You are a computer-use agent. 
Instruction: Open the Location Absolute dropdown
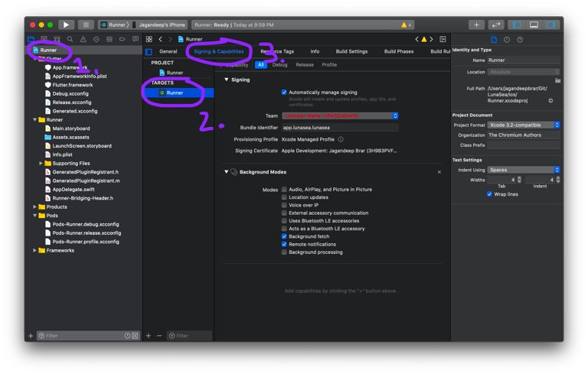pos(524,72)
